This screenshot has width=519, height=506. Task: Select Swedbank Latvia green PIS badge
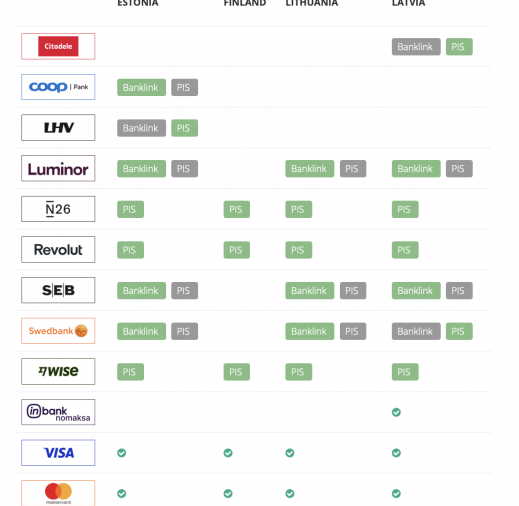click(459, 331)
